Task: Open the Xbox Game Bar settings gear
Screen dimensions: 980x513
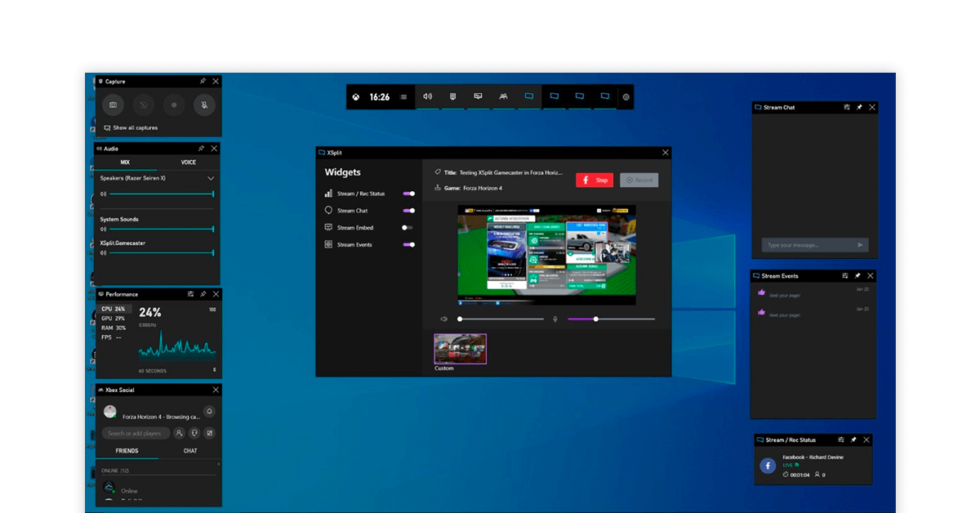Action: click(626, 97)
